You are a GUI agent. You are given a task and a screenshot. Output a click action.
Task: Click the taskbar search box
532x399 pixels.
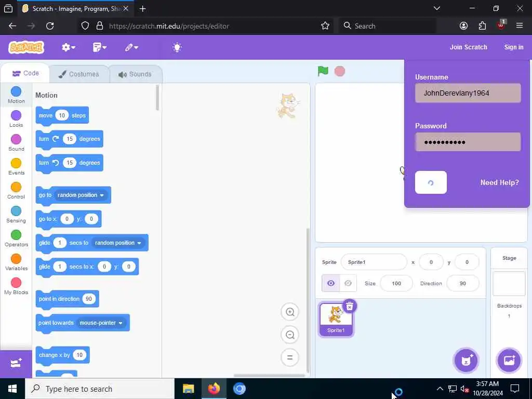100,389
